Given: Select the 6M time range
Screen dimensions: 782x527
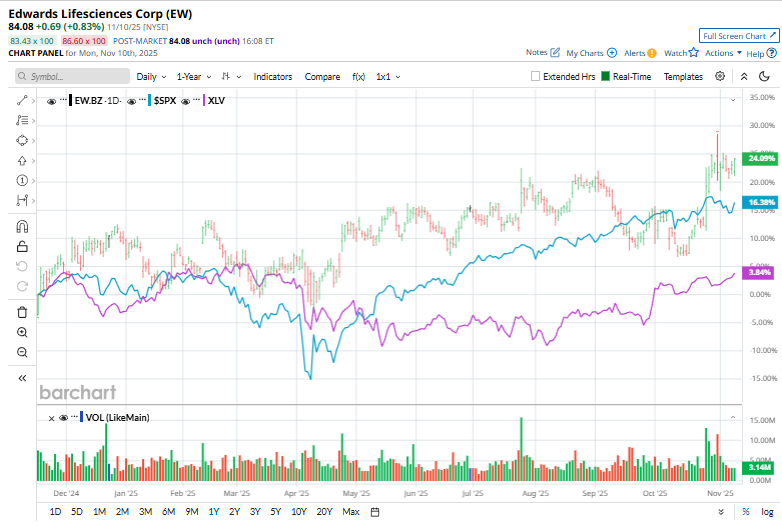Looking at the screenshot, I should (x=168, y=512).
